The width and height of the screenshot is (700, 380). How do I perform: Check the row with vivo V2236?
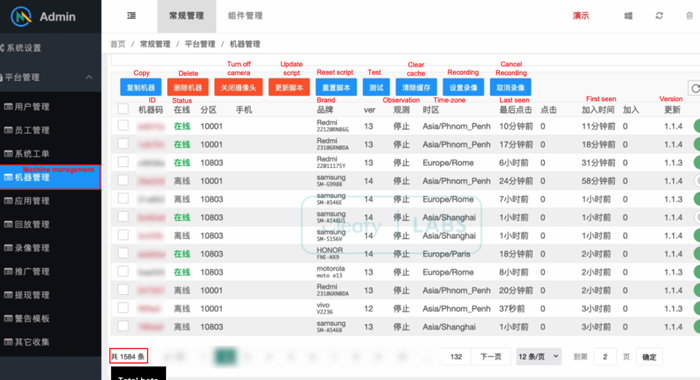point(123,308)
